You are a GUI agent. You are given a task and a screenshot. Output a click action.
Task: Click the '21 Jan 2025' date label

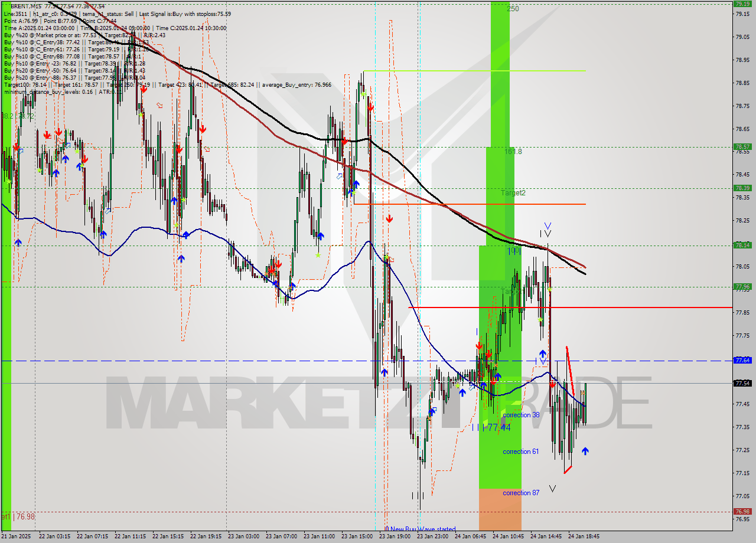click(17, 537)
